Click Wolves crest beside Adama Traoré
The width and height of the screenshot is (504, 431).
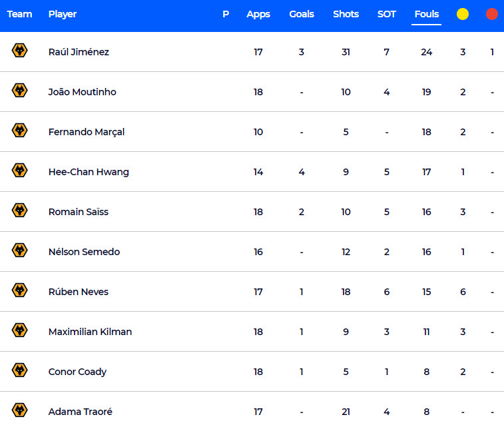tap(19, 410)
